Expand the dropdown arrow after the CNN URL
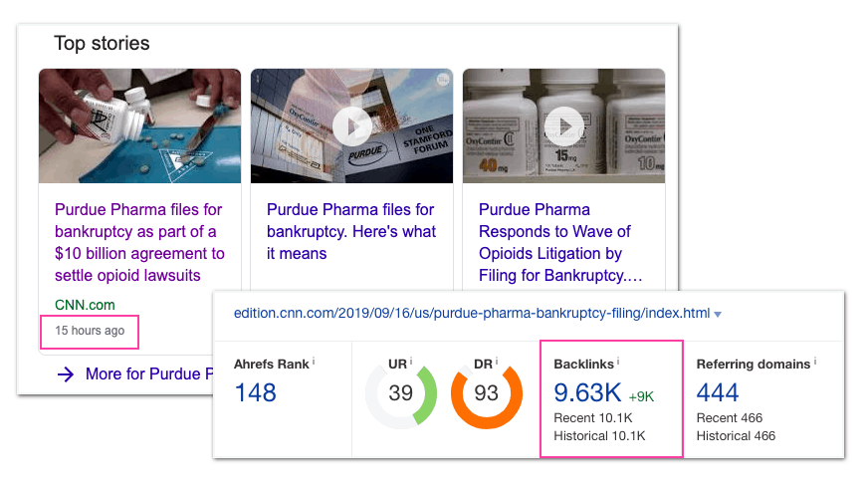The width and height of the screenshot is (868, 493). tap(718, 315)
